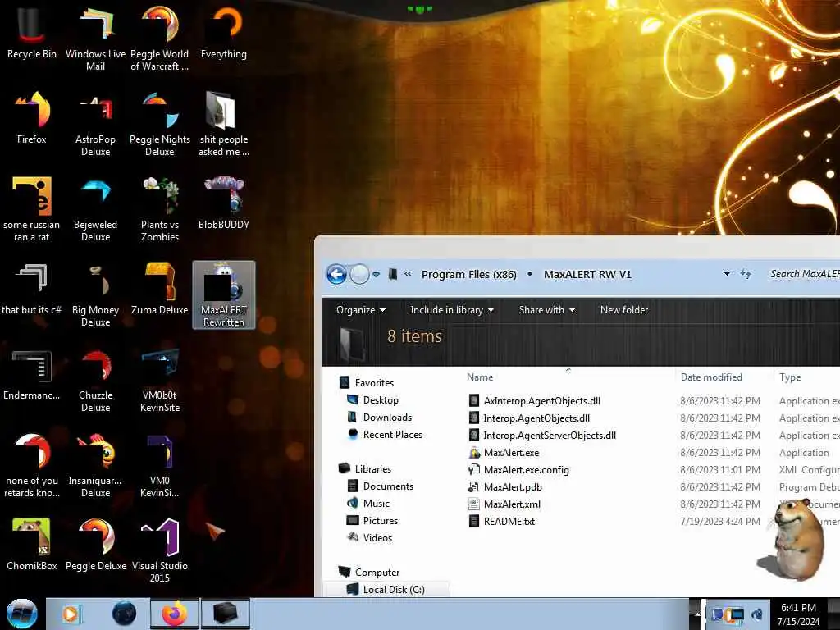Show hidden tray icons arrow

(x=697, y=614)
